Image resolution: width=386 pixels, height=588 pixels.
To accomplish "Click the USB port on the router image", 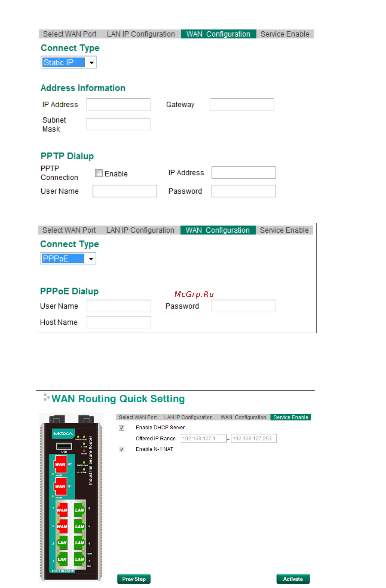I will (x=64, y=446).
